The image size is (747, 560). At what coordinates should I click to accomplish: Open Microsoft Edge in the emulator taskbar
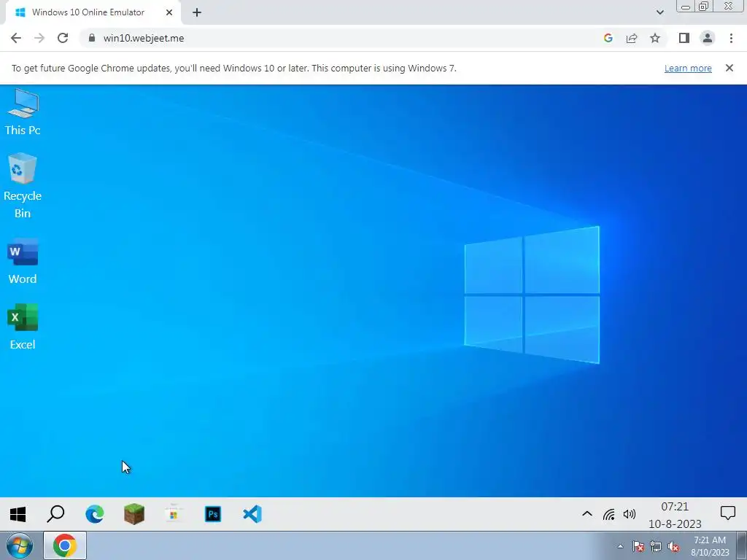click(95, 514)
